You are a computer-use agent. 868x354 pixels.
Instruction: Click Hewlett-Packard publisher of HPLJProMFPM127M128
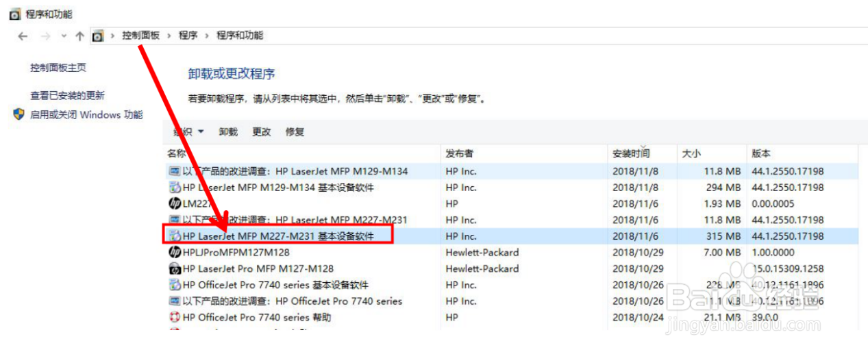pyautogui.click(x=482, y=253)
